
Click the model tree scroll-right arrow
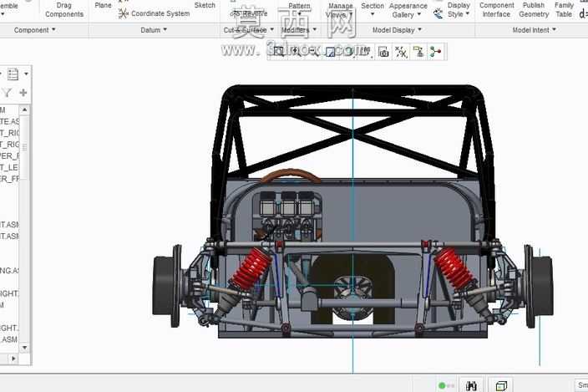[13, 359]
